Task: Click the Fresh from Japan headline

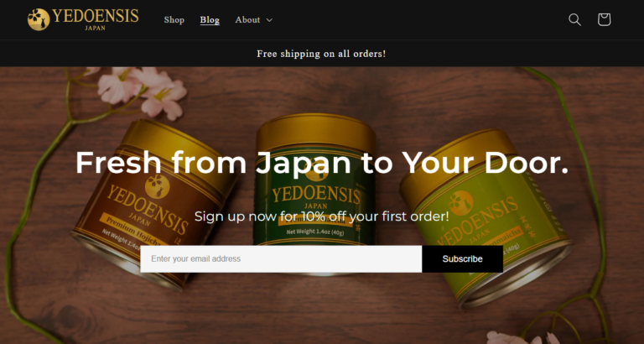Action: pyautogui.click(x=322, y=163)
